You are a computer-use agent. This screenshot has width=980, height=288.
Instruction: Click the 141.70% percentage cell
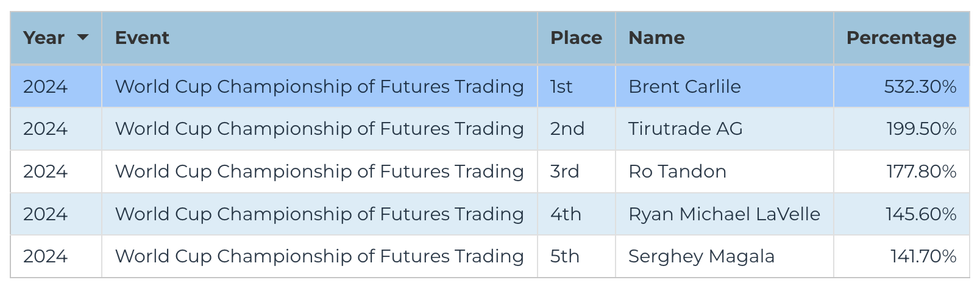901,256
